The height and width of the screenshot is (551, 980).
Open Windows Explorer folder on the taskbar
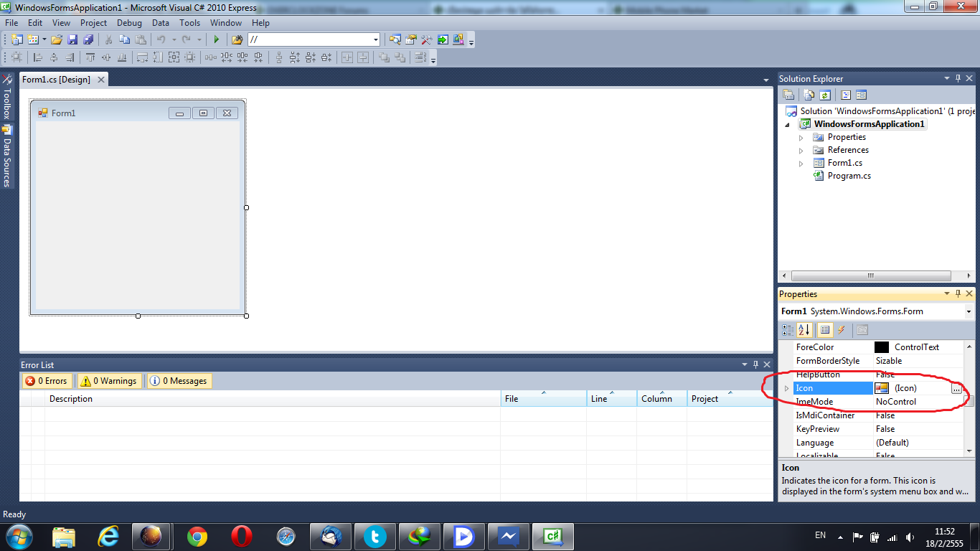click(x=64, y=536)
